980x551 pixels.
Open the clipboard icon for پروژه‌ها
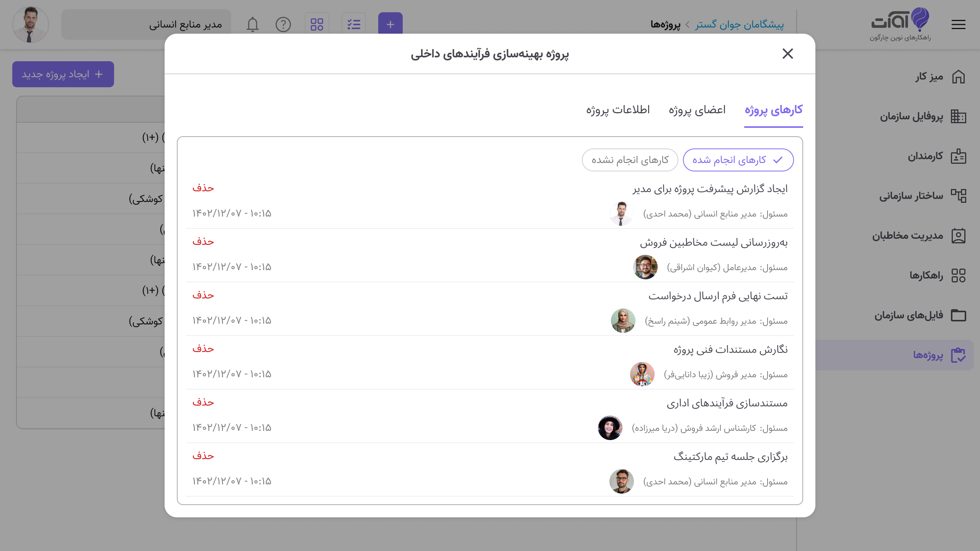959,355
